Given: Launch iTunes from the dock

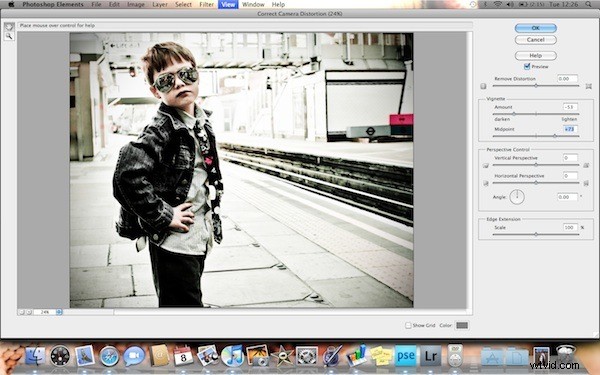Looking at the screenshot, I should pos(232,356).
